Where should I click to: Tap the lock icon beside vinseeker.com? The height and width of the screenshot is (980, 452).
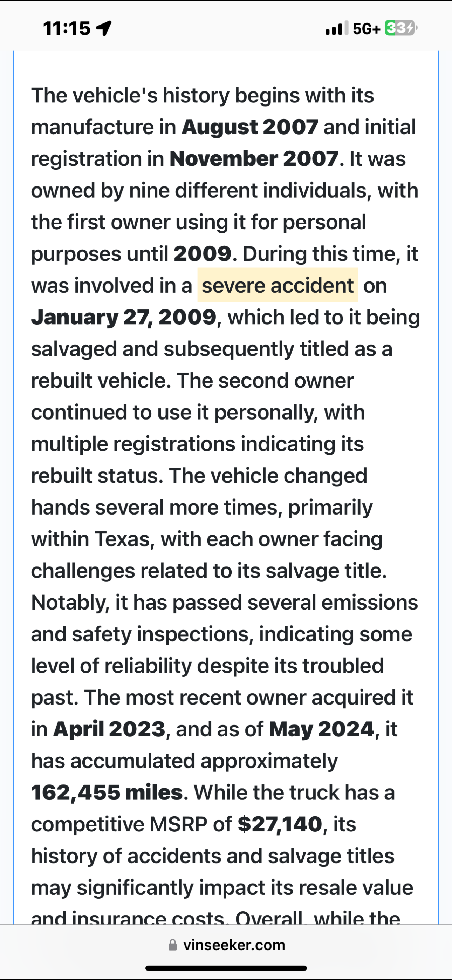tap(172, 945)
